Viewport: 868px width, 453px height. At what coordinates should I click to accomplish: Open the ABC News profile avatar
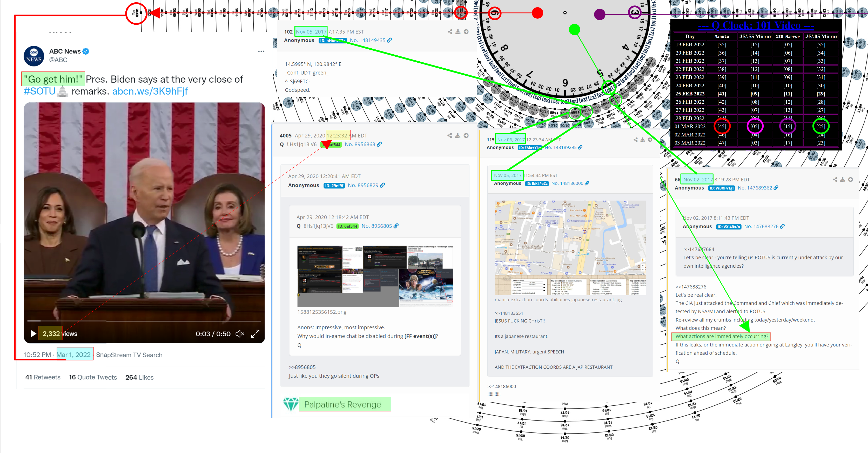(34, 56)
